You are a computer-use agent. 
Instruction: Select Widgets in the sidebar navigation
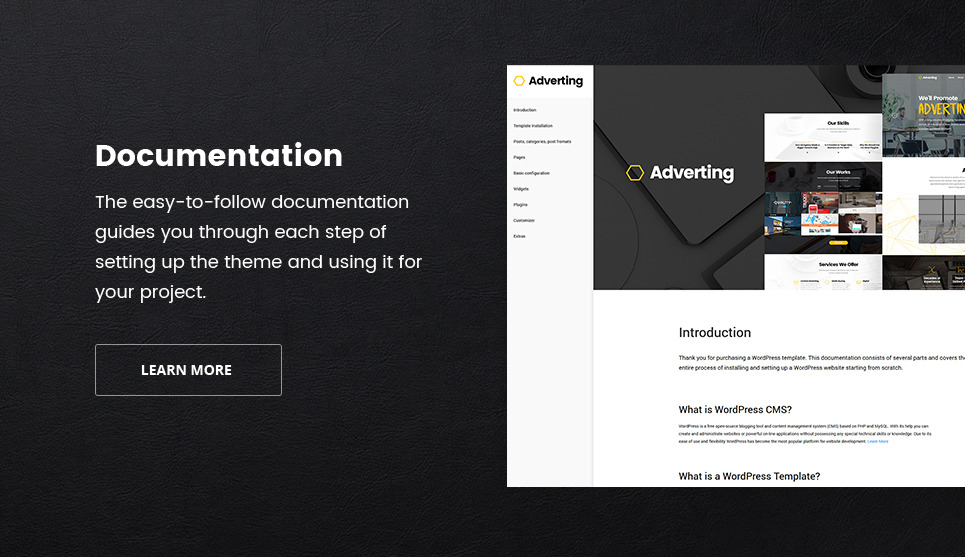point(521,189)
